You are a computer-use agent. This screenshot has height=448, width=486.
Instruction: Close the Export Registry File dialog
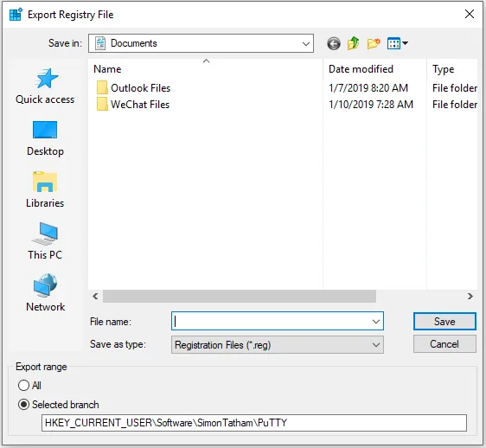470,14
